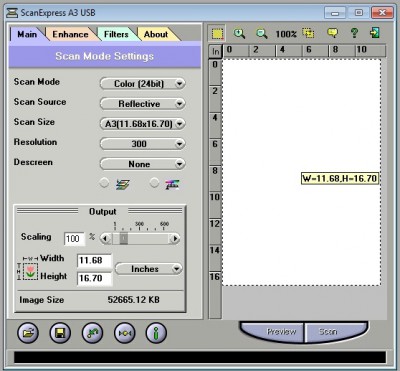Open the Inches unit dropdown

click(149, 269)
